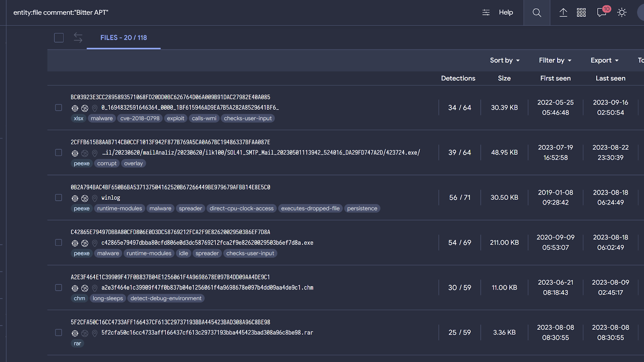Tick the select-all checkbox above the list
This screenshot has width=644, height=362.
pos(59,37)
